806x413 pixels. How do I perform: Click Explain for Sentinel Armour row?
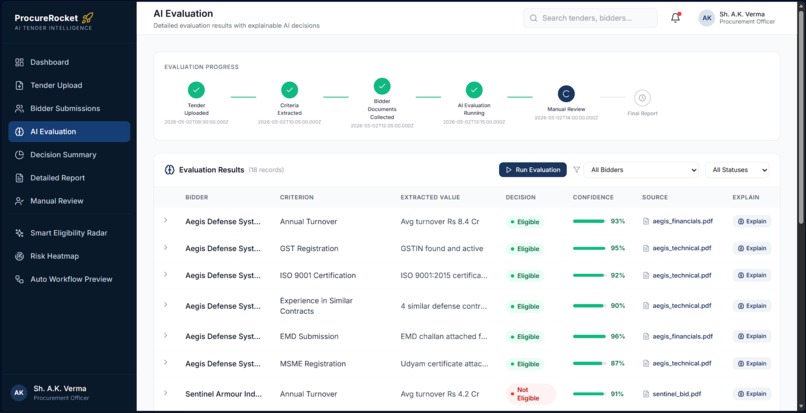[752, 394]
